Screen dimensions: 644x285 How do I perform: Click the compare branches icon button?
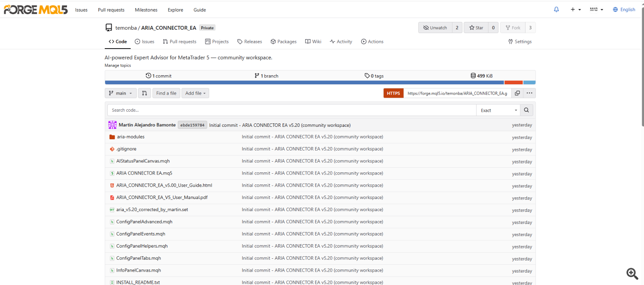[x=144, y=93]
